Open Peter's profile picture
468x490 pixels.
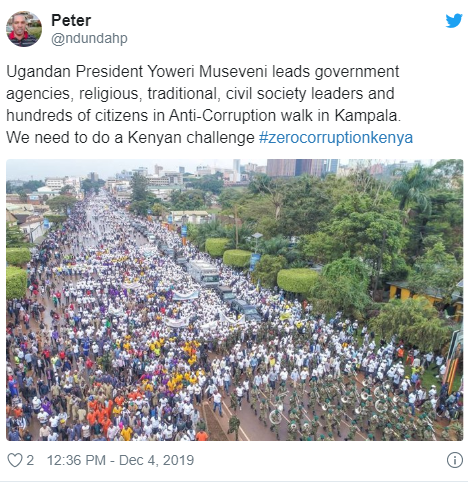(x=24, y=29)
